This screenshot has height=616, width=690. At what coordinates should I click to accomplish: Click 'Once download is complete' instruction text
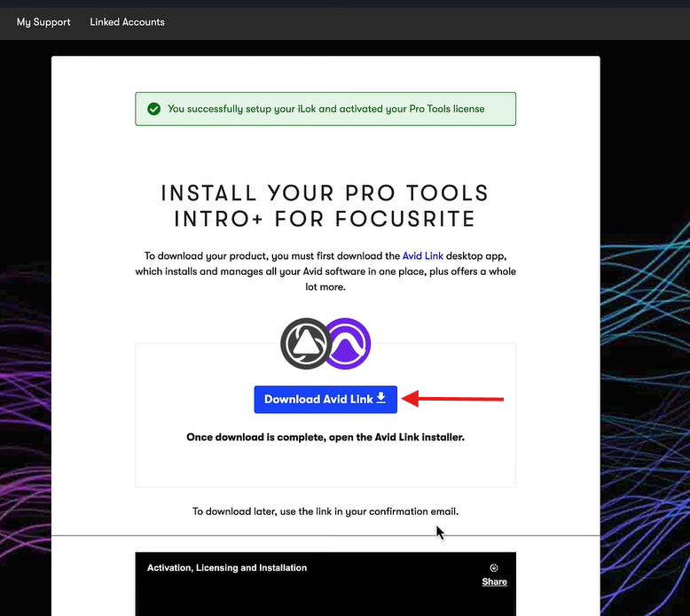(x=325, y=437)
